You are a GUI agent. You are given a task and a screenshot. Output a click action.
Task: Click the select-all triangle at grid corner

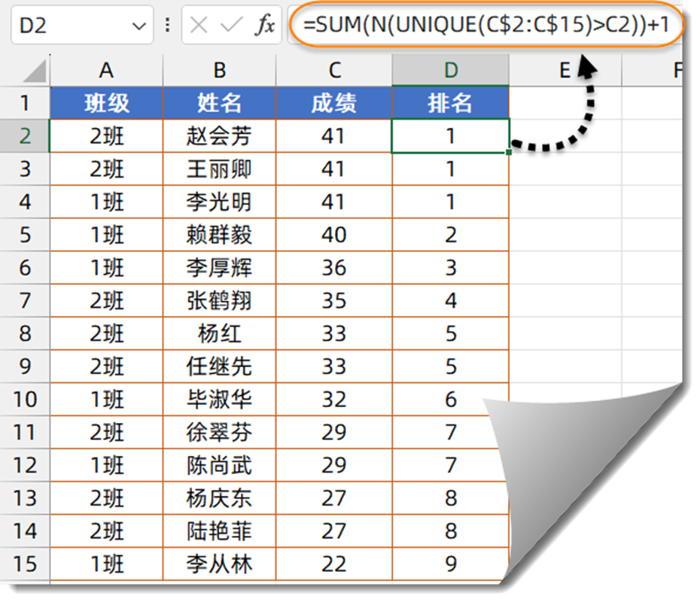[x=35, y=71]
